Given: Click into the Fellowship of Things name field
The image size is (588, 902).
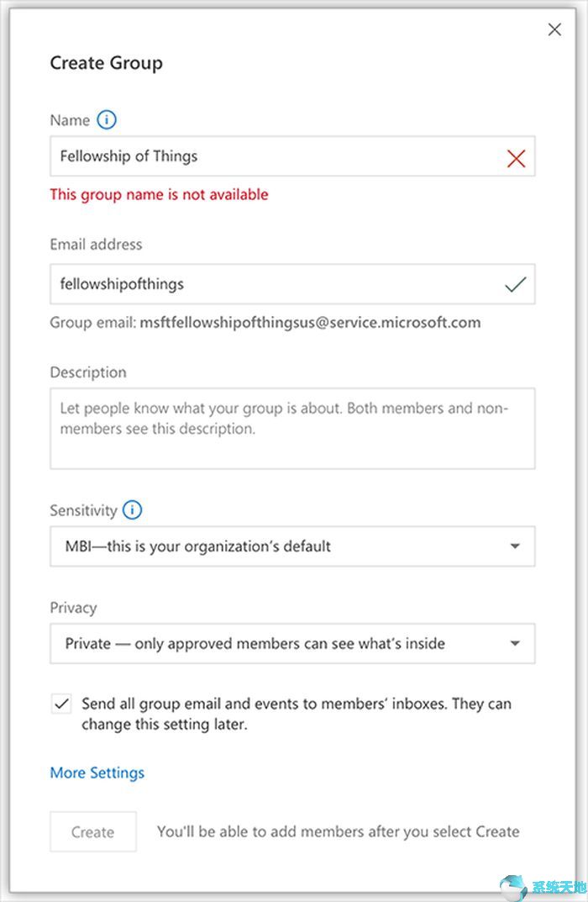Looking at the screenshot, I should [292, 156].
